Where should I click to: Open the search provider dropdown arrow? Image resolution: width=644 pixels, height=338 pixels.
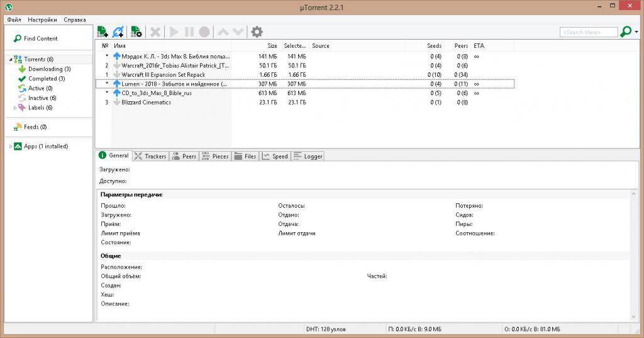tap(636, 32)
